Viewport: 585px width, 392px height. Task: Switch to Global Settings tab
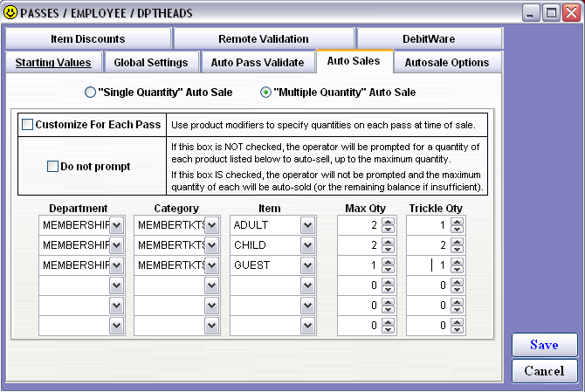151,62
